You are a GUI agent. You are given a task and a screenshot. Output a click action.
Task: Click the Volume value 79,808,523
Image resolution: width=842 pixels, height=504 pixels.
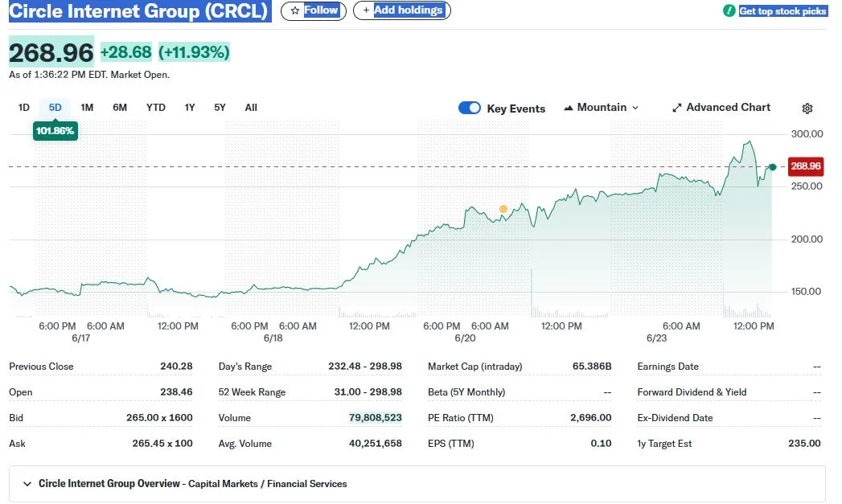tap(376, 417)
